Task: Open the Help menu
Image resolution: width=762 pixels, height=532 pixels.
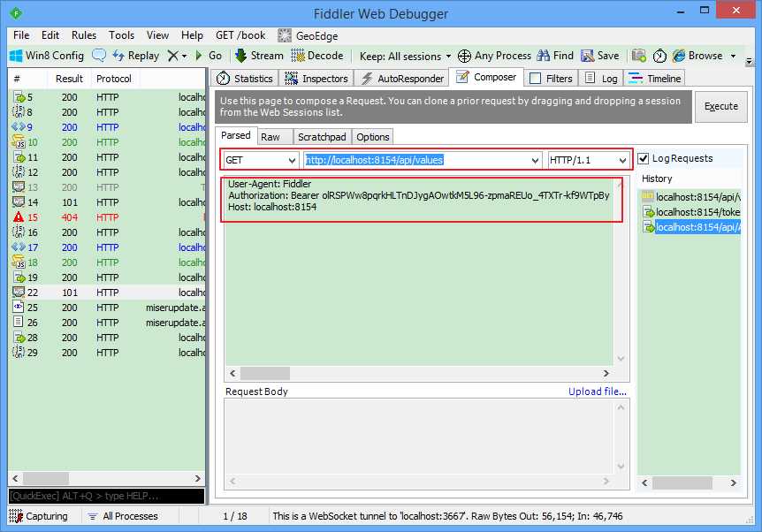Action: (192, 35)
